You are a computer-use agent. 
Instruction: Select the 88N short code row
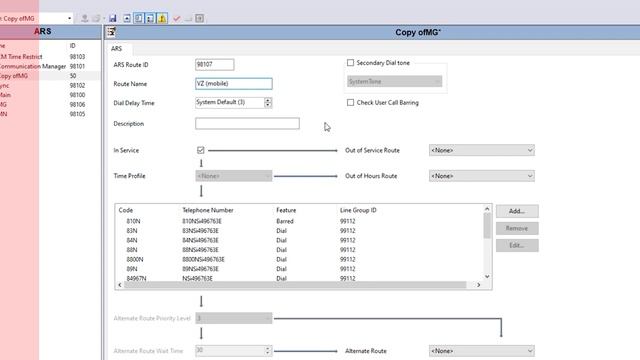pos(299,250)
